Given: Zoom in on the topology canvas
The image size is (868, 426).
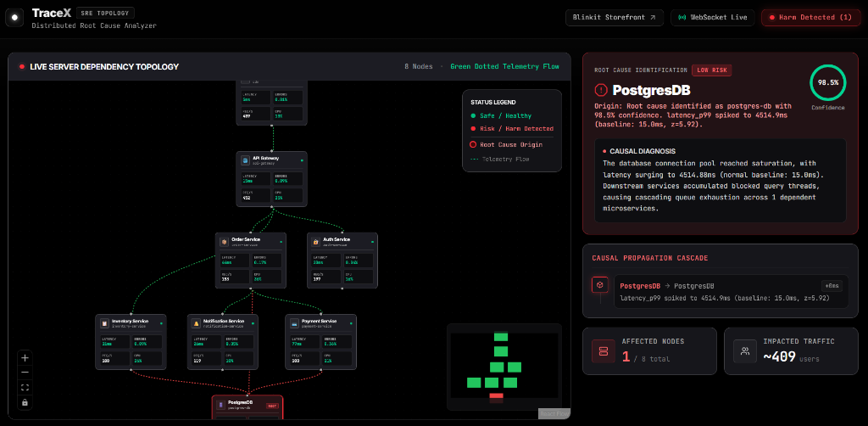Looking at the screenshot, I should pos(25,358).
